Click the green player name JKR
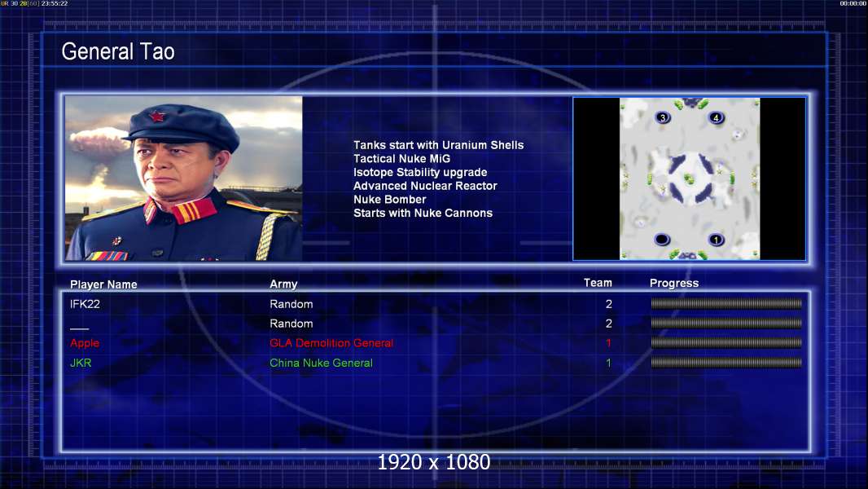Image resolution: width=868 pixels, height=489 pixels. 81,363
